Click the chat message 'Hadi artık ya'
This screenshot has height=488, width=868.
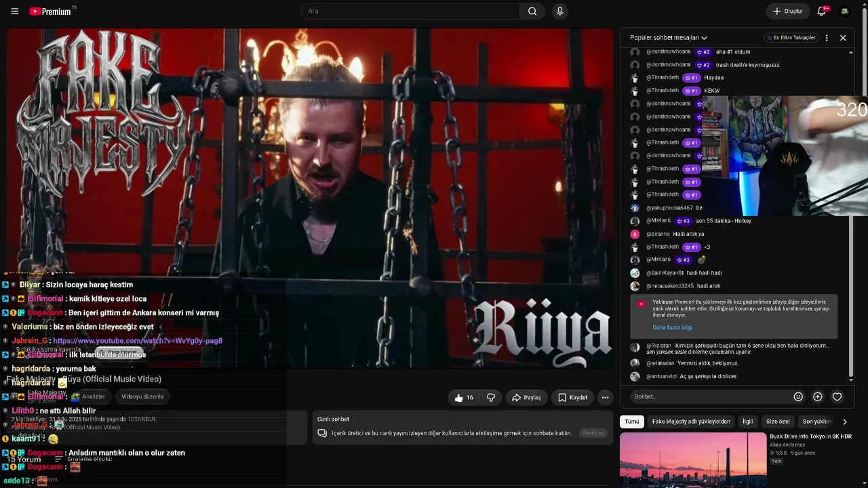[x=689, y=234]
